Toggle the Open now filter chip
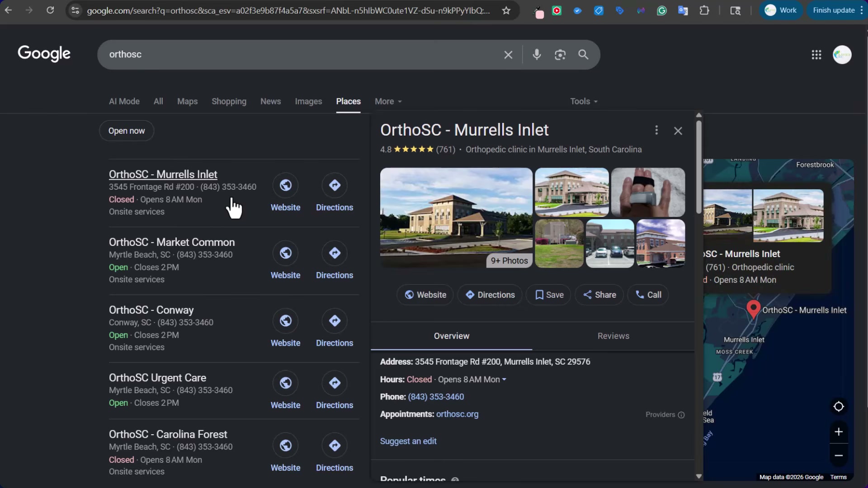868x488 pixels. click(x=127, y=131)
